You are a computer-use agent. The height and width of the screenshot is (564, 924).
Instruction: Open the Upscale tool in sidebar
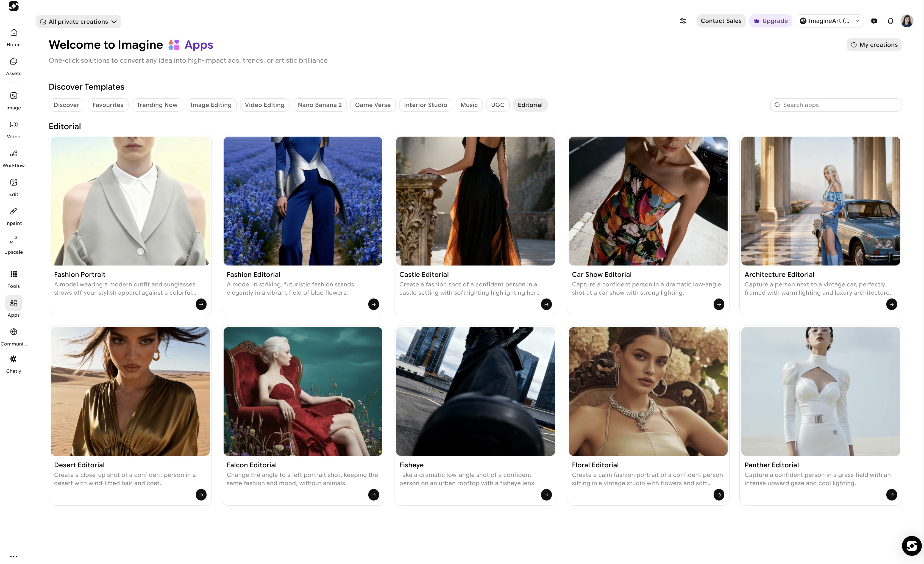tap(13, 245)
